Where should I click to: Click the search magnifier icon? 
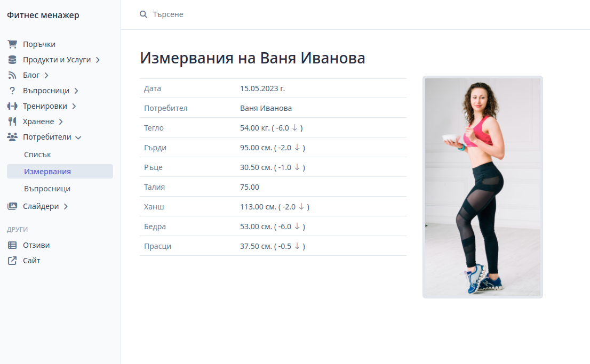pos(143,14)
